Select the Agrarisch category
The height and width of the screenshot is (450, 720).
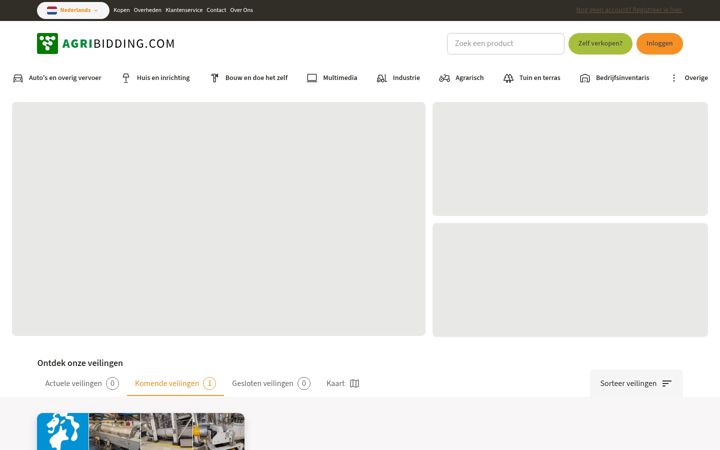click(x=461, y=78)
